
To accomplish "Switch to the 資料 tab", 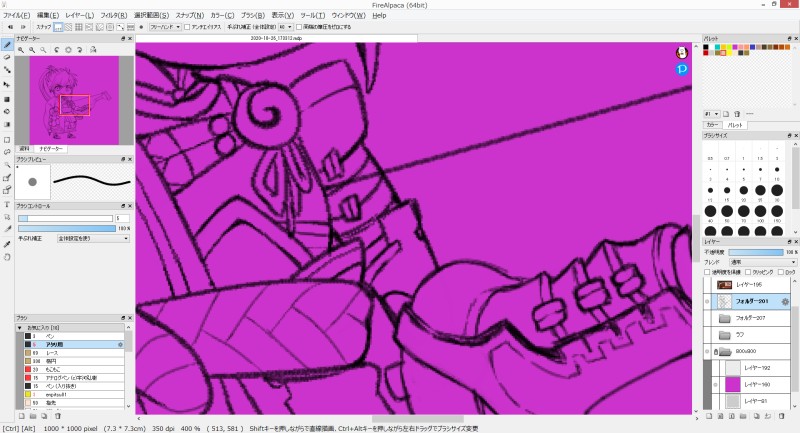I will tap(24, 149).
